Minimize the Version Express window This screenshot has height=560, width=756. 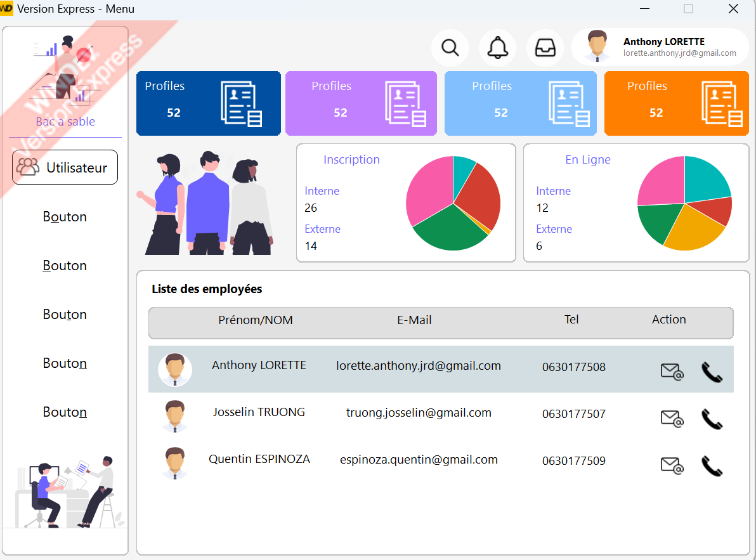point(644,9)
